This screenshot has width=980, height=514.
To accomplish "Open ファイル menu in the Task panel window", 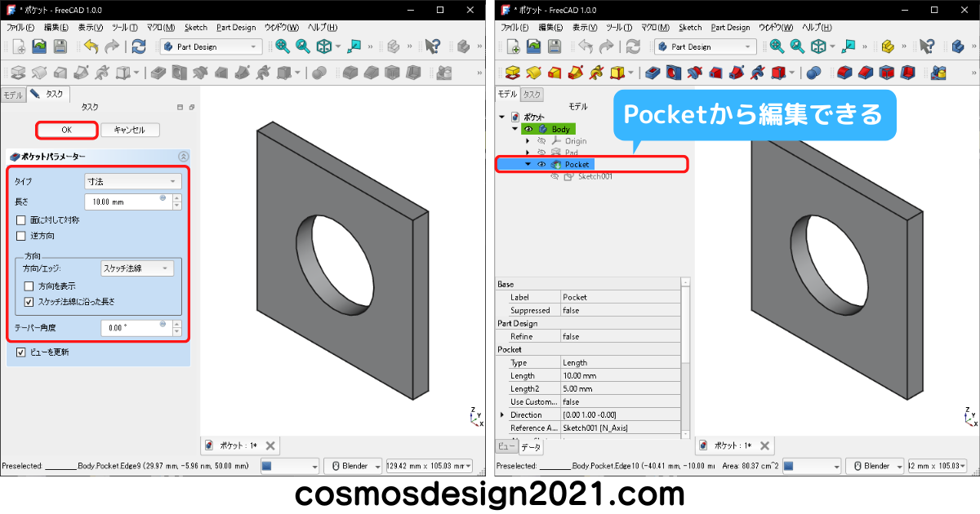I will [20, 27].
